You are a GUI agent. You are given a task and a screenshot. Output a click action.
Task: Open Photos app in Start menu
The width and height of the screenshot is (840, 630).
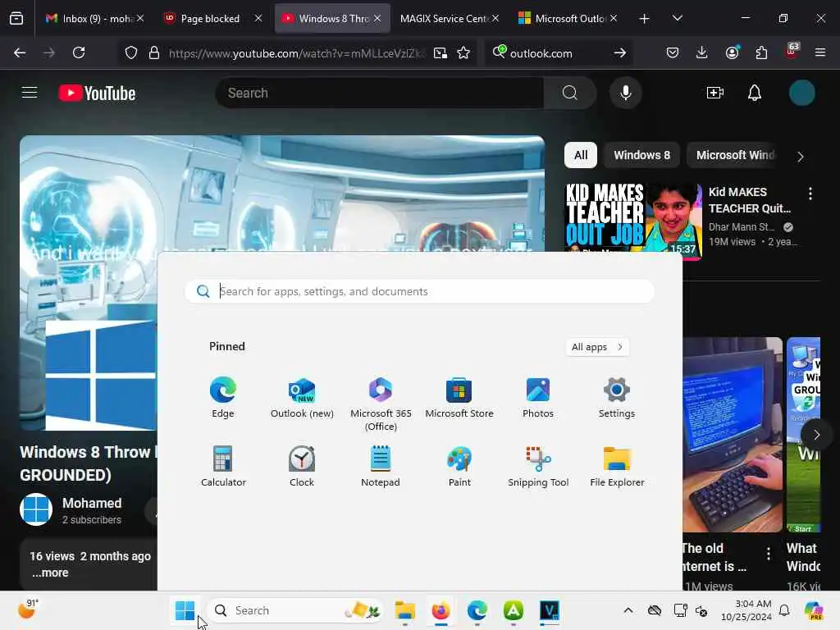pyautogui.click(x=538, y=398)
